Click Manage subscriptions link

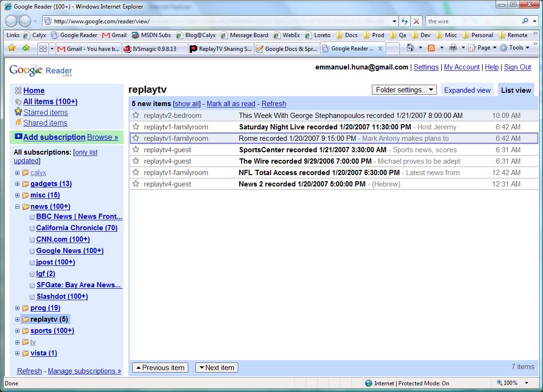coord(84,371)
